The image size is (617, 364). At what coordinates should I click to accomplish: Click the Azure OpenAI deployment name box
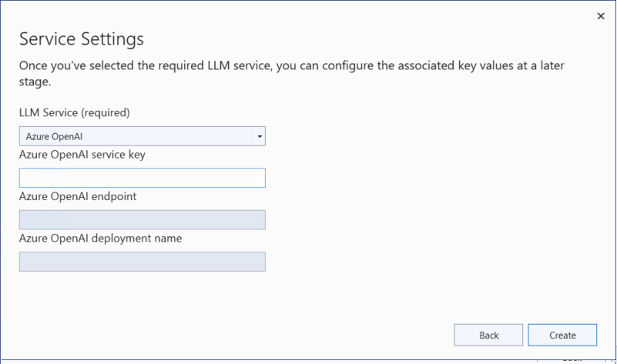[x=142, y=262]
